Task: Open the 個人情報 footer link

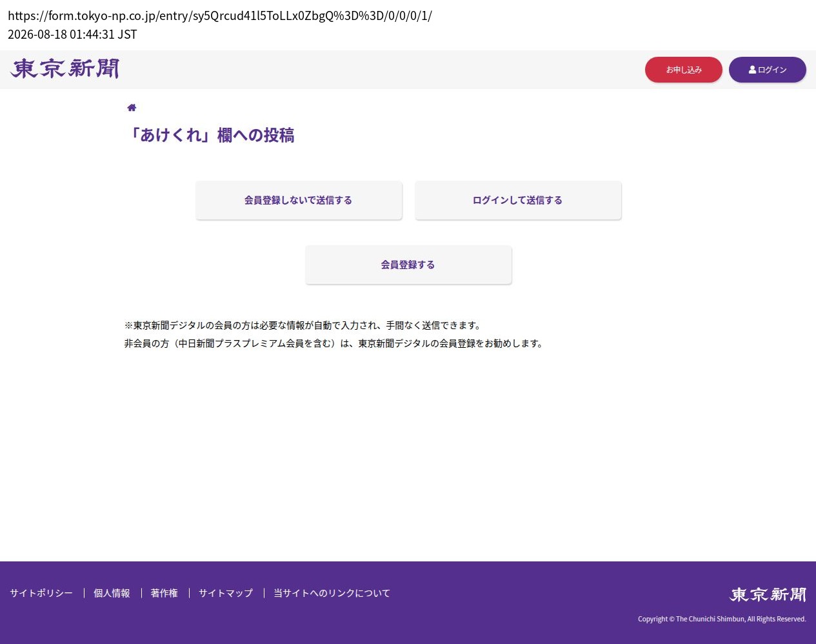Action: (112, 593)
